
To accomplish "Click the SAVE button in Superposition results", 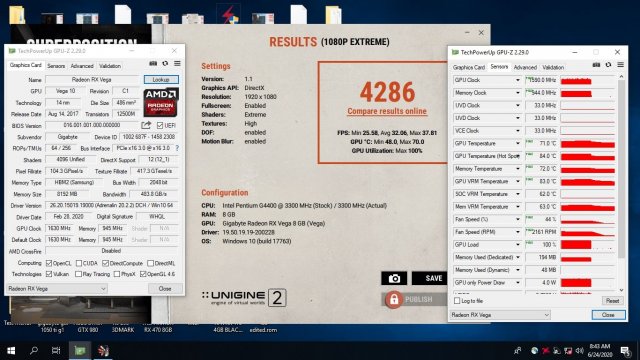I will click(429, 278).
